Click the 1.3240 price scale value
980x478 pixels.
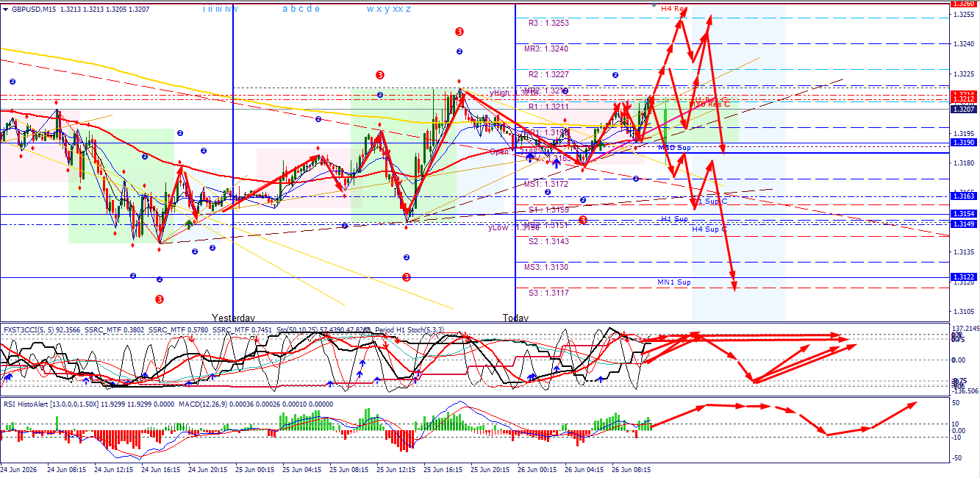pos(965,44)
